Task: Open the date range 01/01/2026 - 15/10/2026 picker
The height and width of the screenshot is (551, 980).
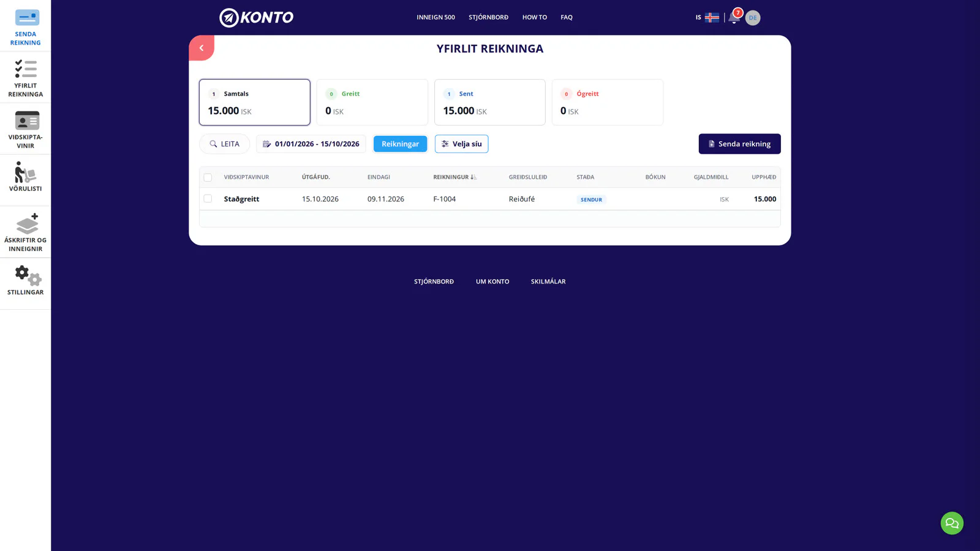Action: tap(311, 144)
